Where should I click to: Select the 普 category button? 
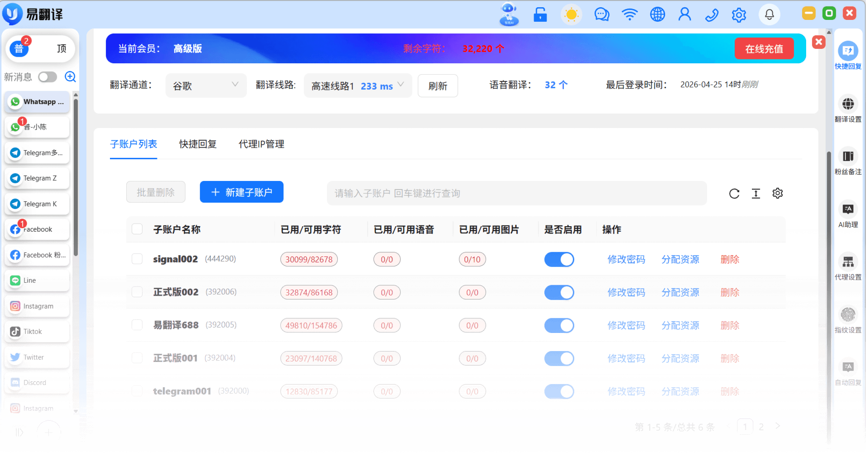(x=19, y=48)
